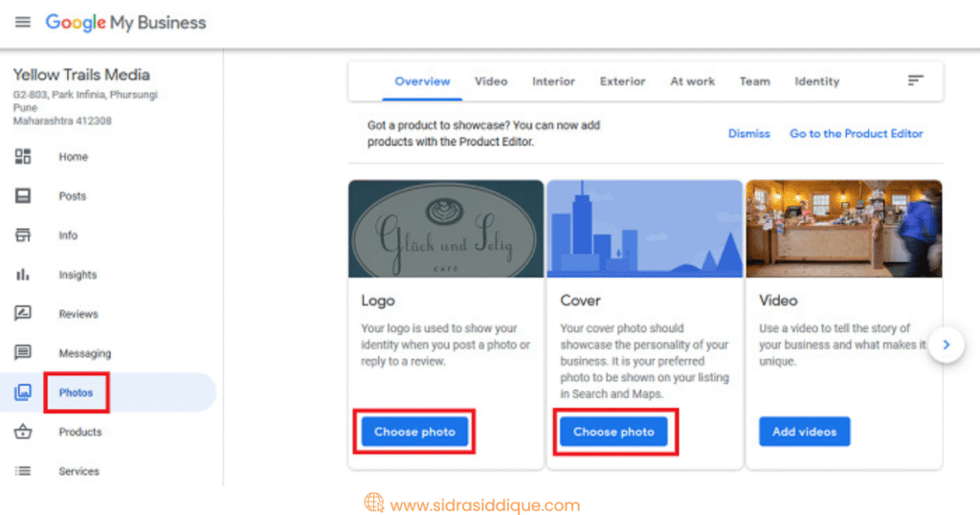Screen dimensions: 980x515
Task: Click the Insights bar chart icon
Action: pyautogui.click(x=23, y=275)
